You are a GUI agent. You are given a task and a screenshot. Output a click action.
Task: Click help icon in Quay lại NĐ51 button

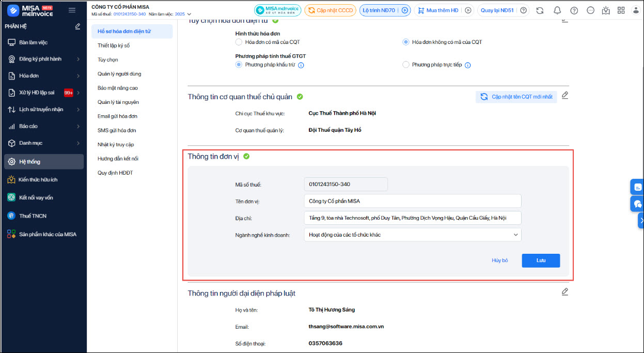523,10
